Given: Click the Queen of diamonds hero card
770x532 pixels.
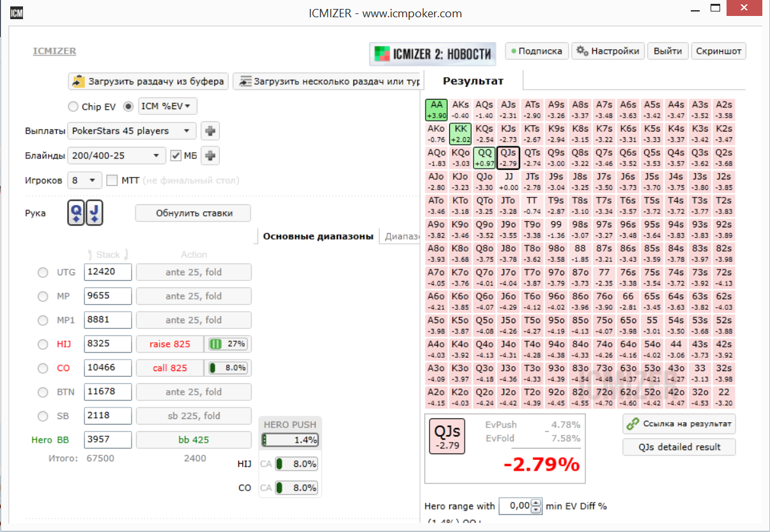Looking at the screenshot, I should pyautogui.click(x=76, y=213).
